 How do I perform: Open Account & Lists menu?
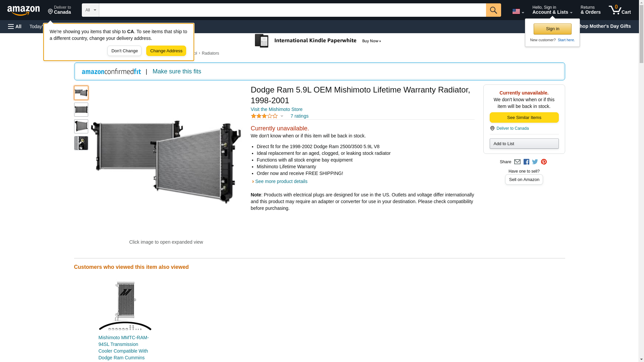click(552, 10)
